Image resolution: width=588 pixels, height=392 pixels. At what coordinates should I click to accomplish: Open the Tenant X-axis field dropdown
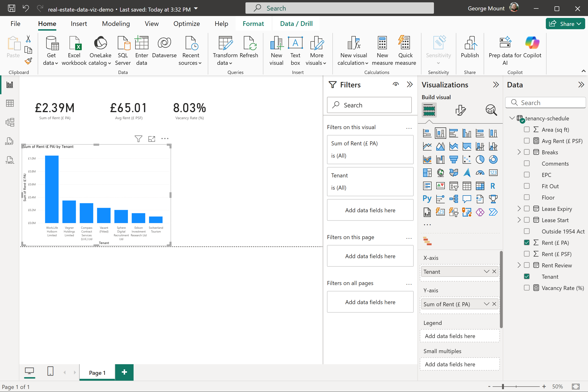point(486,271)
